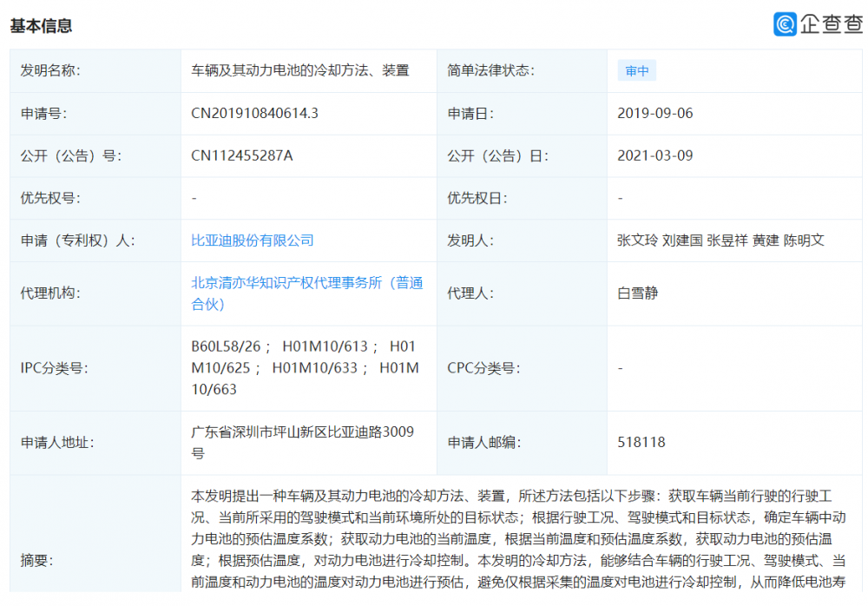
Task: Click the agent name 白雪静
Action: click(x=638, y=293)
